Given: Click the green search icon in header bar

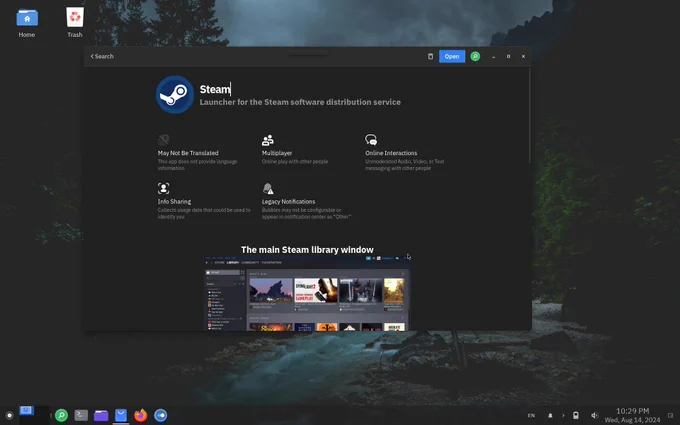Looking at the screenshot, I should (x=475, y=56).
